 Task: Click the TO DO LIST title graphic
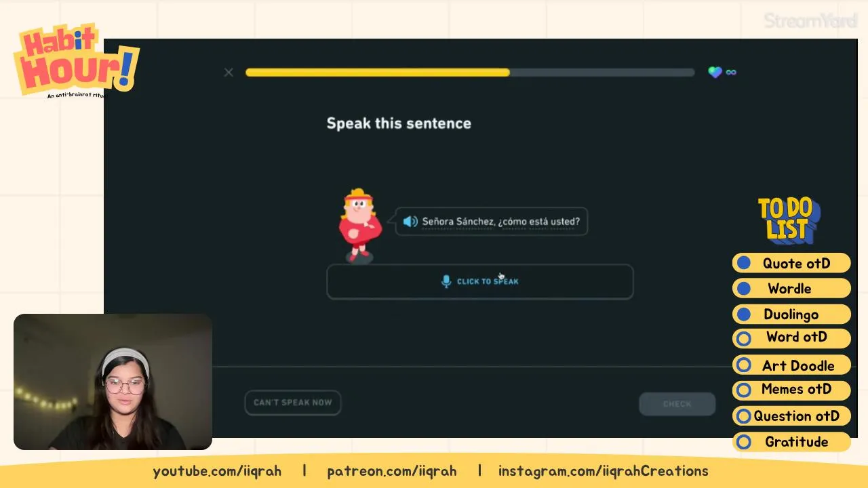click(789, 220)
